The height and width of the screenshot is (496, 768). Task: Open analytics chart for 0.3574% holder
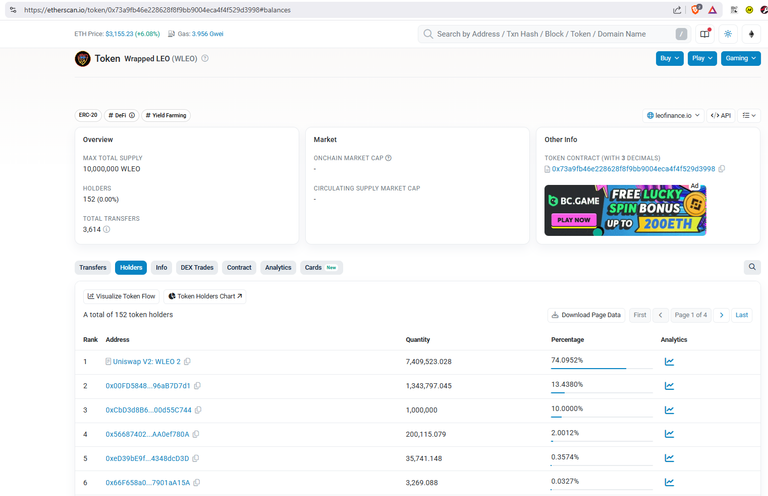669,458
